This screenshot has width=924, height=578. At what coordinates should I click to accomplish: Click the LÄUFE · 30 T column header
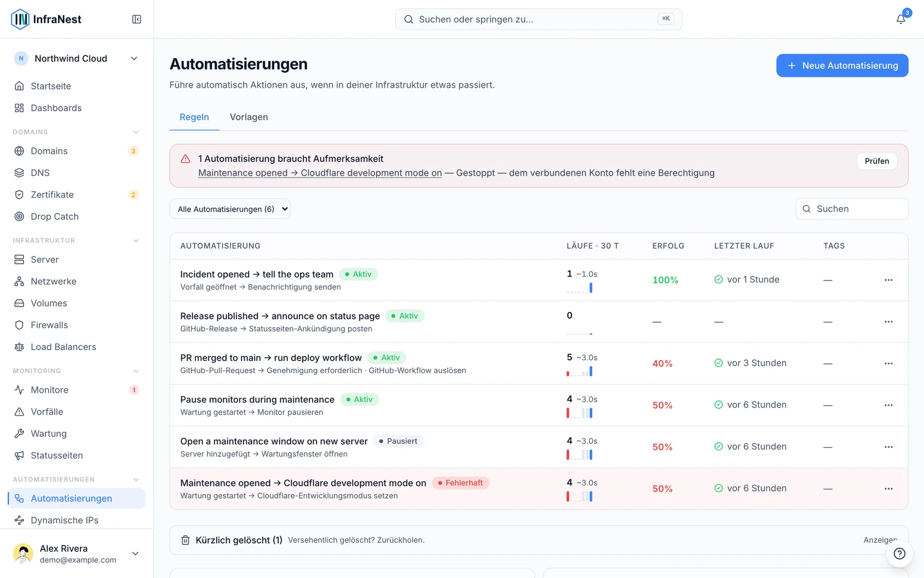(592, 246)
